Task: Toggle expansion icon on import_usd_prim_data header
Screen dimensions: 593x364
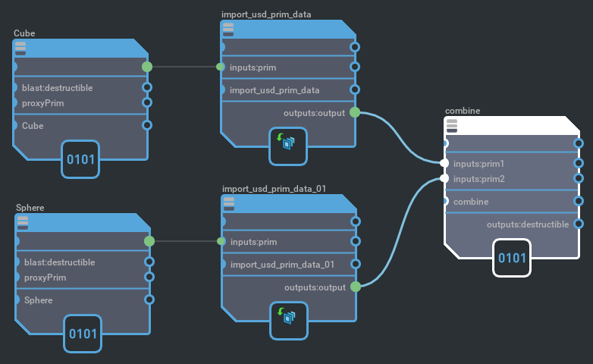Action: tap(228, 30)
